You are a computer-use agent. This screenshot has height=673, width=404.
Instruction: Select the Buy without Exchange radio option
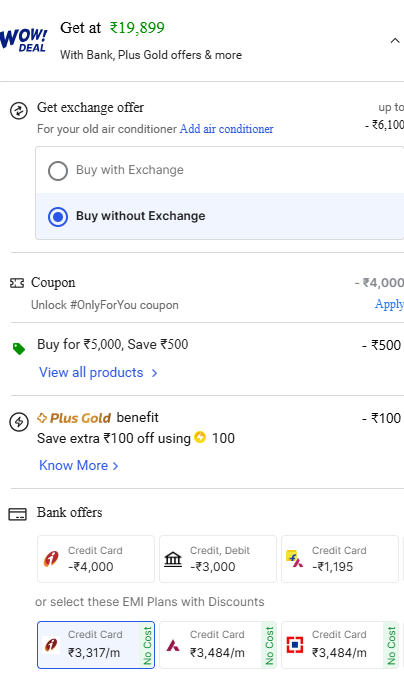[58, 216]
